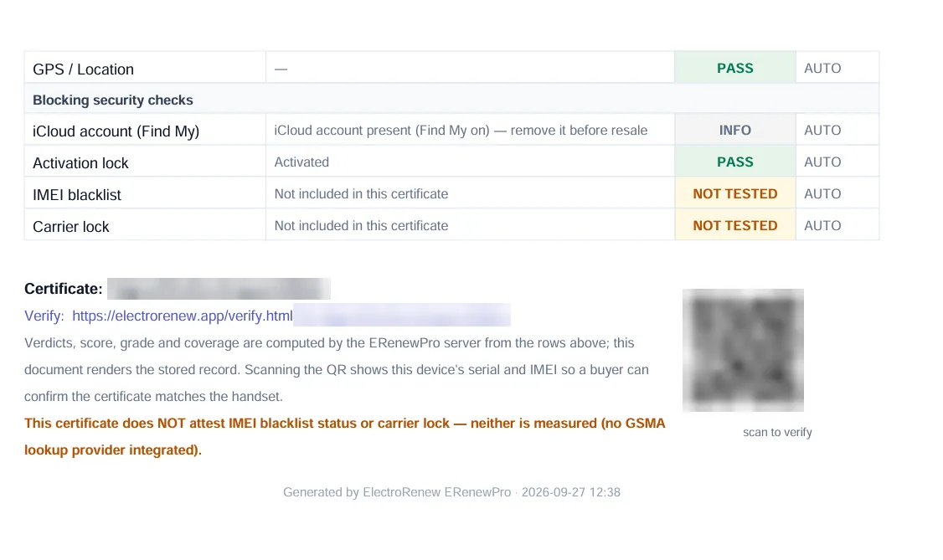The image size is (943, 560).
Task: Click the PASS status for Activation lock
Action: [x=735, y=162]
